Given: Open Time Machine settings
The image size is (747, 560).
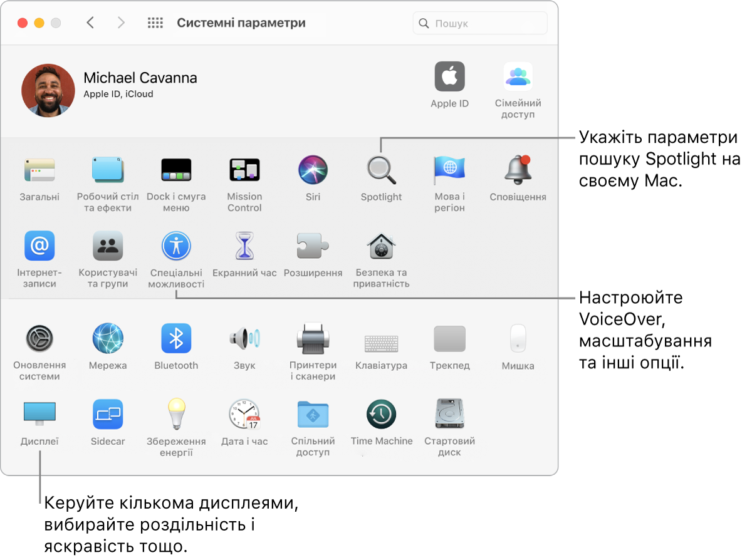Looking at the screenshot, I should coord(381,414).
